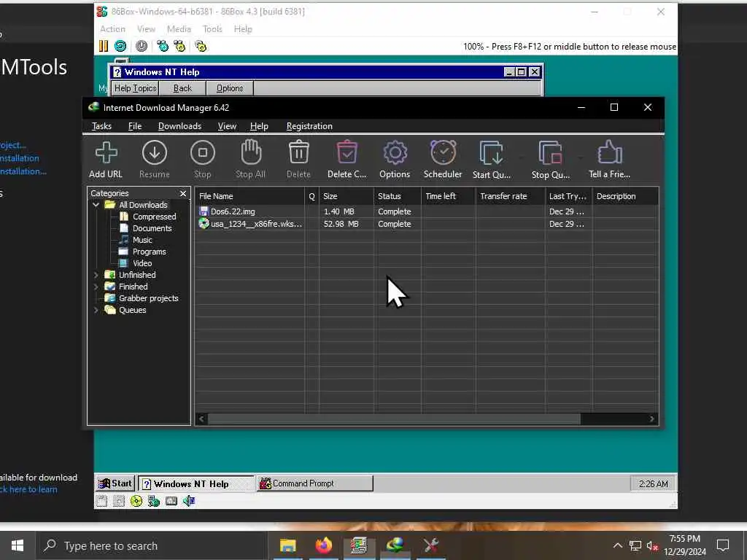Click the Stop Queue icon
This screenshot has width=747, height=560.
pos(550,153)
